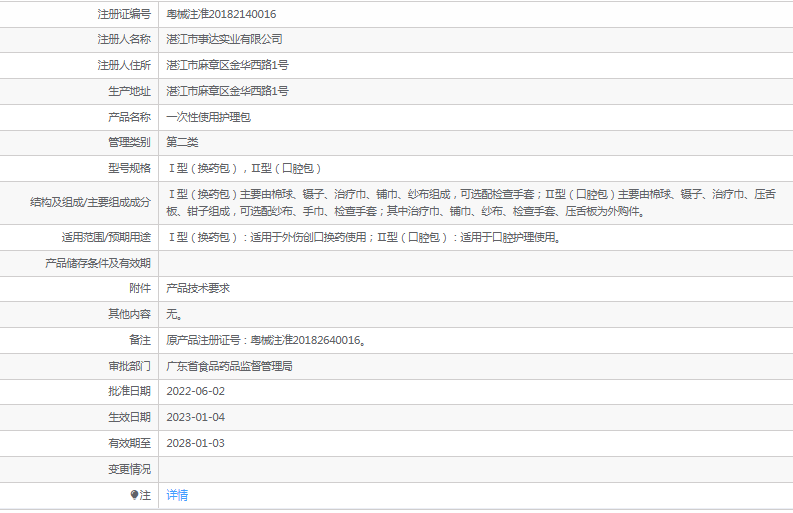
Task: Select product name 一次性使用护理包
Action: [208, 117]
